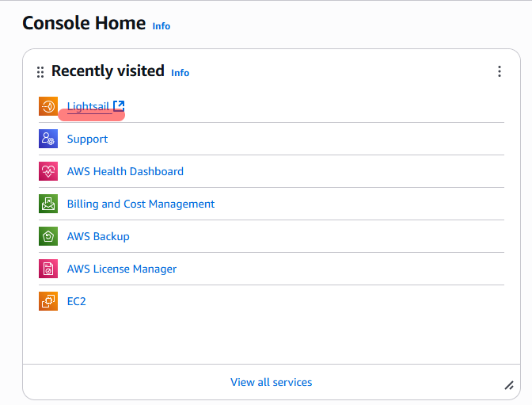This screenshot has width=532, height=405.
Task: Click Info link next to Console Home
Action: tap(161, 25)
